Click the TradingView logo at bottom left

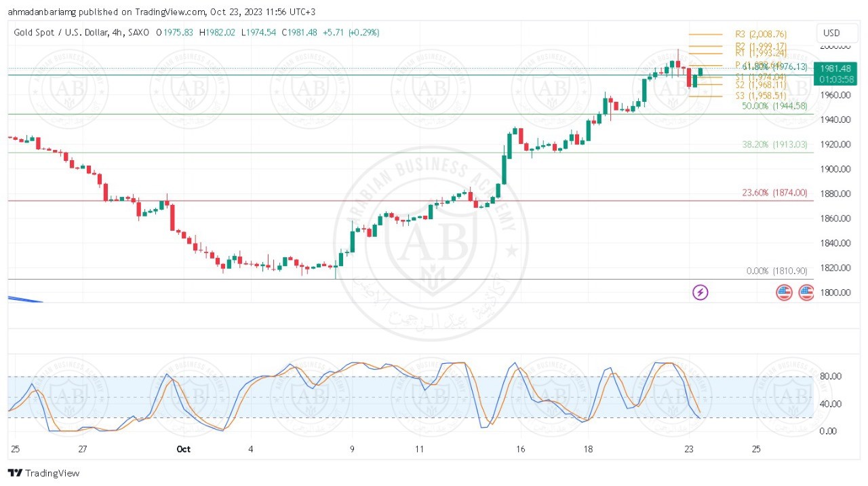[x=43, y=473]
